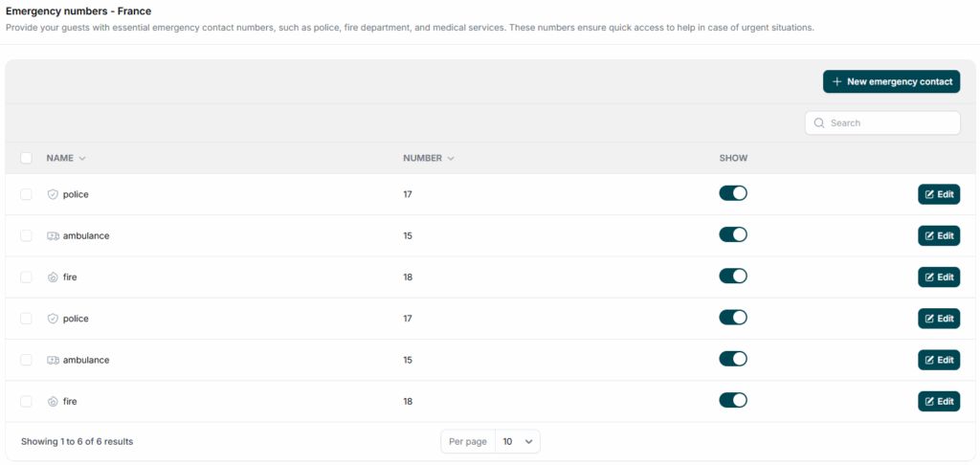Click the flame icon in the last fire row
The image size is (980, 465).
tap(53, 402)
